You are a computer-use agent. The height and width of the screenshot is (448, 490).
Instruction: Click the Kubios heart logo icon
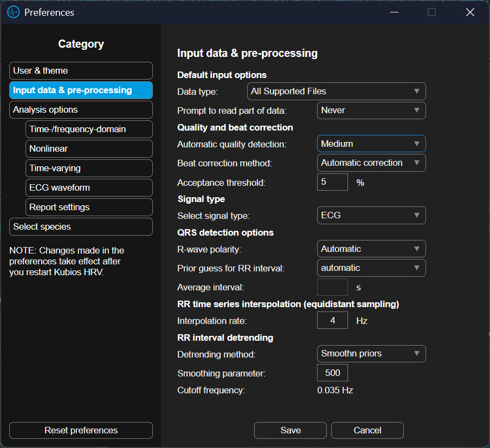[13, 12]
